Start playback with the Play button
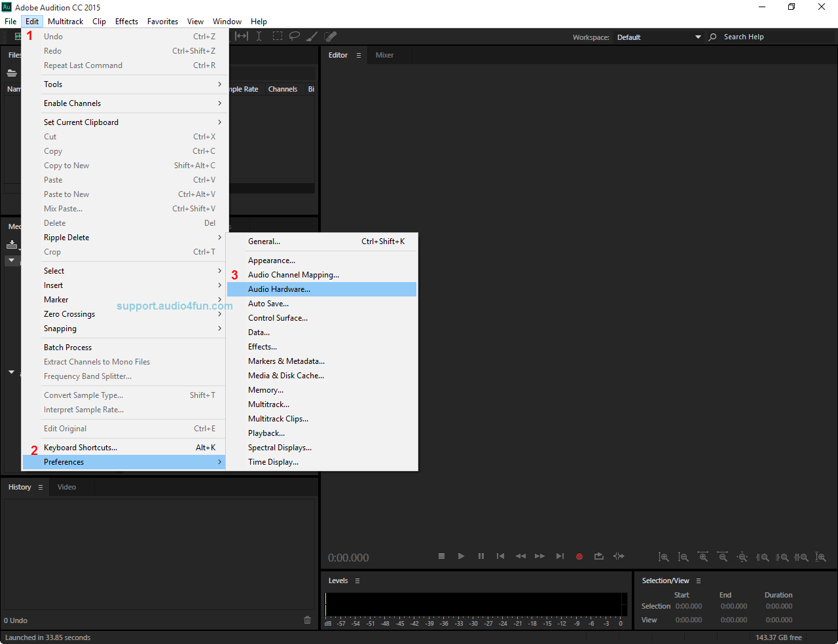Viewport: 838px width, 644px height. click(x=461, y=556)
